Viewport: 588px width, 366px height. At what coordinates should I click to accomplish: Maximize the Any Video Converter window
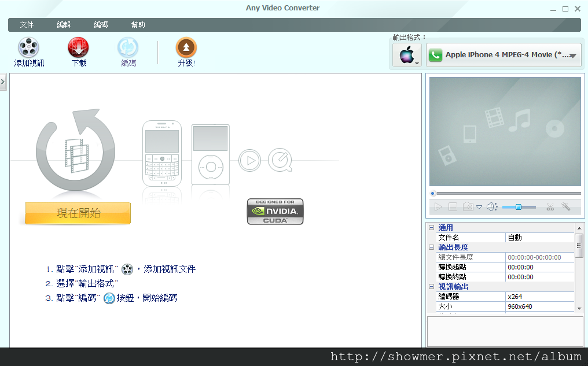pyautogui.click(x=565, y=9)
